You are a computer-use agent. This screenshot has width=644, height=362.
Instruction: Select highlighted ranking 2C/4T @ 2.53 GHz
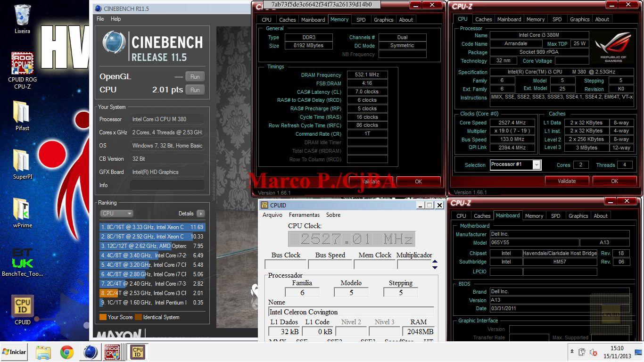point(152,293)
